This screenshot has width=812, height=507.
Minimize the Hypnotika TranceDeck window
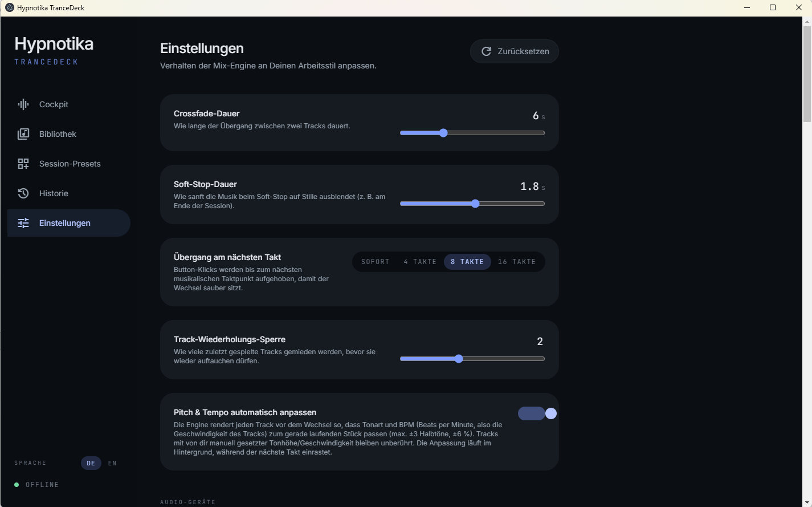click(x=746, y=8)
